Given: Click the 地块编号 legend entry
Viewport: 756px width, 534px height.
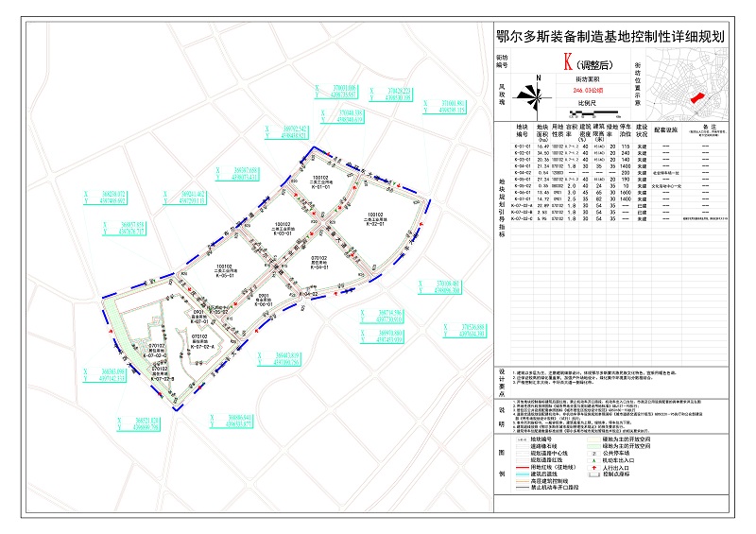Looking at the screenshot, I should [x=541, y=439].
